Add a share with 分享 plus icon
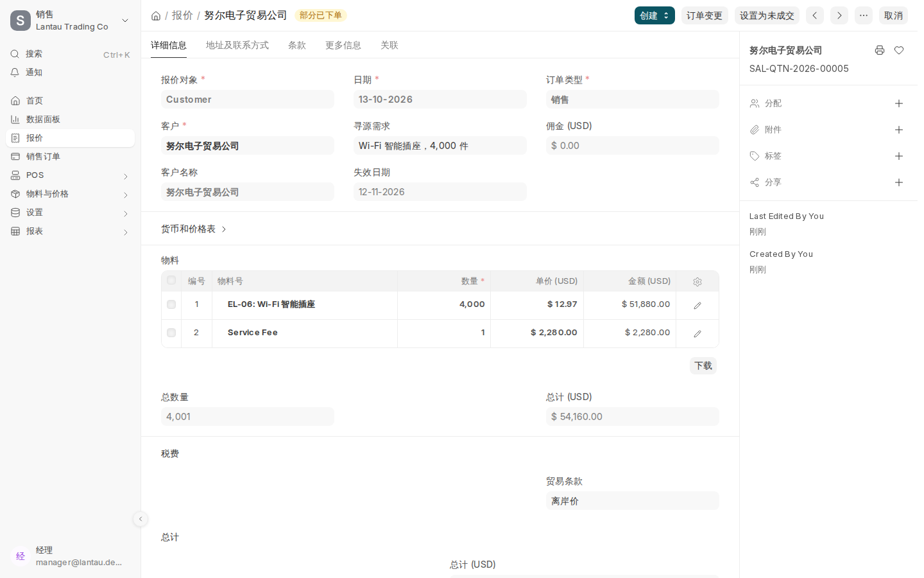This screenshot has width=924, height=578. 899,182
